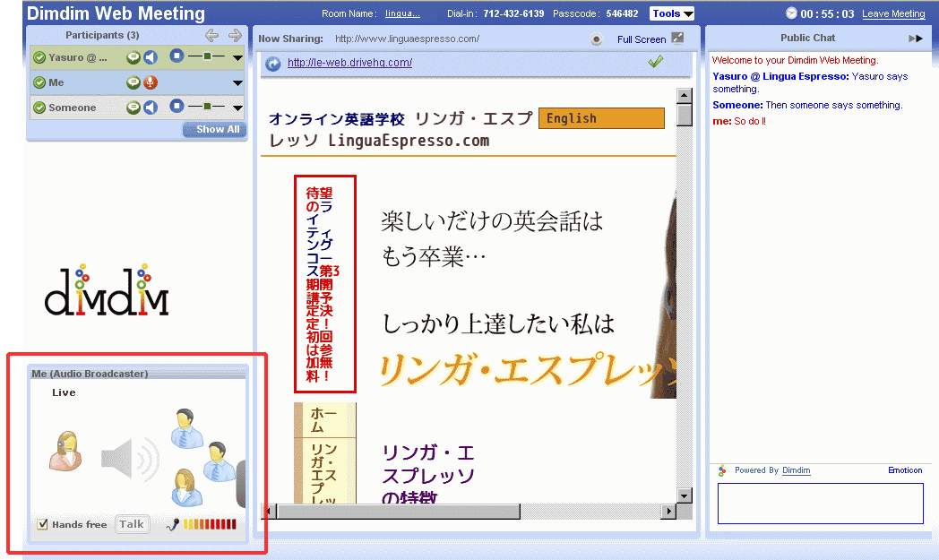This screenshot has width=939, height=560.
Task: Toggle my red microphone icon
Action: point(151,82)
